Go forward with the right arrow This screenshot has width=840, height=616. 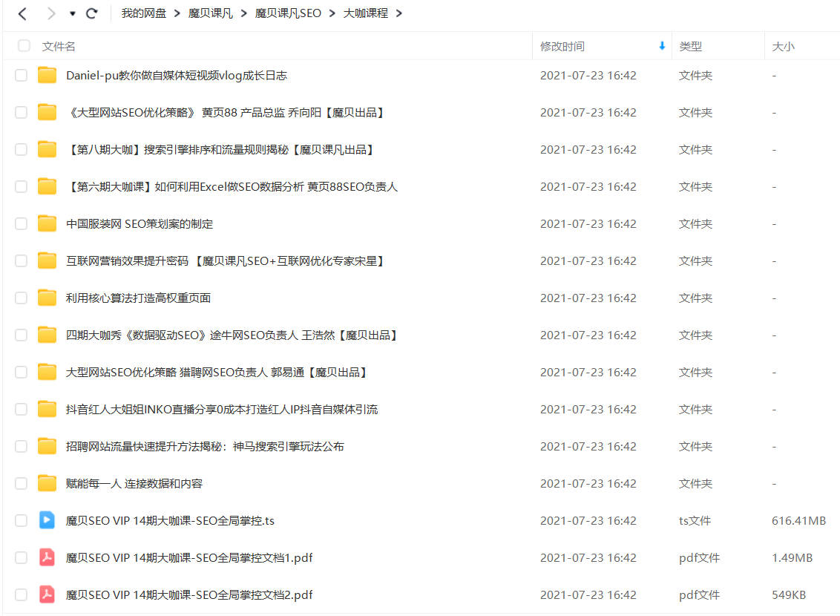tap(51, 13)
